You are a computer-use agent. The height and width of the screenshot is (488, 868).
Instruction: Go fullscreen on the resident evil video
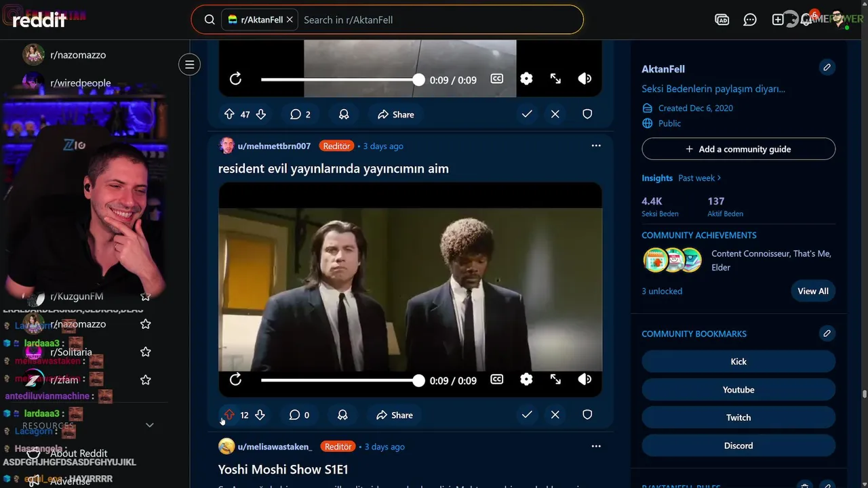[555, 380]
